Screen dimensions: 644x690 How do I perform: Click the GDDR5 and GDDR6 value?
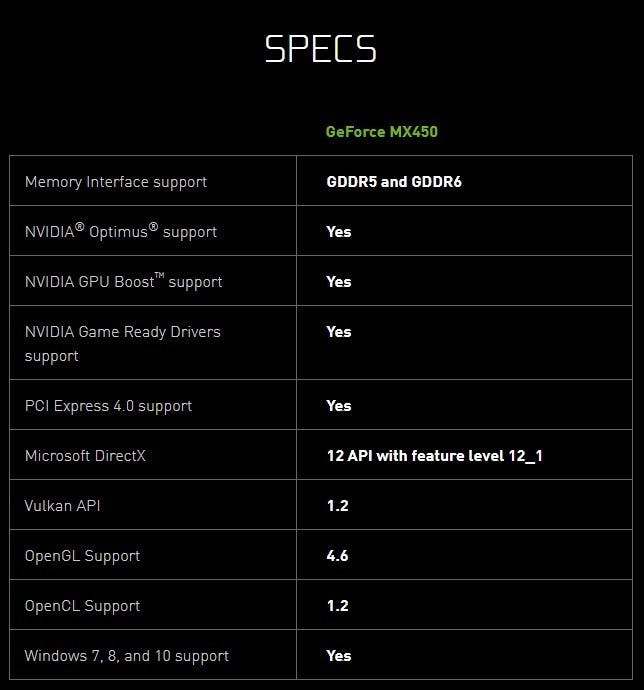tap(393, 182)
